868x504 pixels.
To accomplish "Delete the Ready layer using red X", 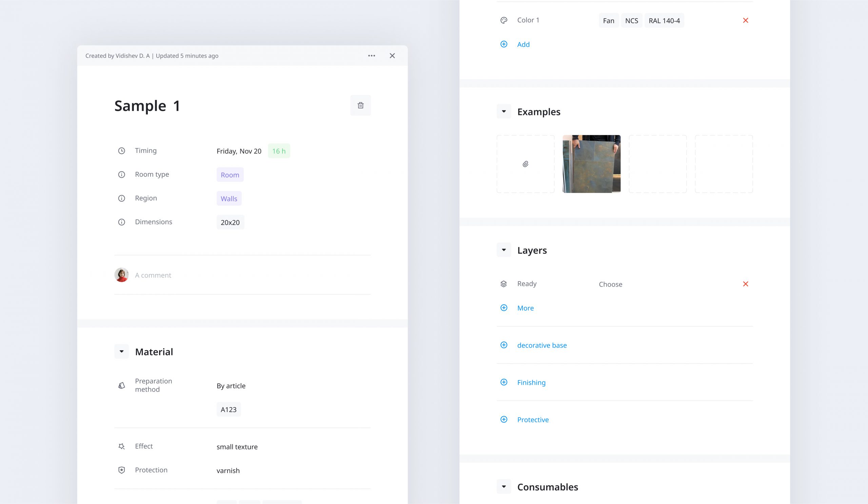I will (x=745, y=284).
